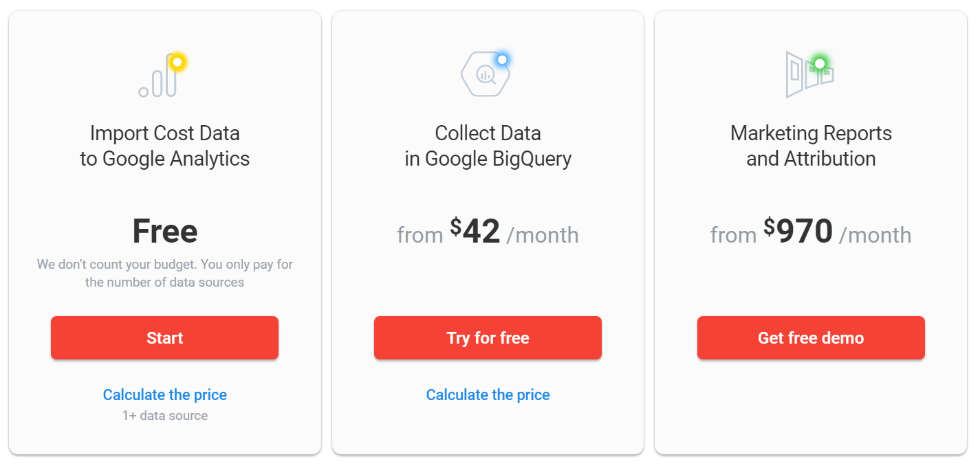The width and height of the screenshot is (980, 466).
Task: Click the bold Free price label
Action: tap(165, 232)
